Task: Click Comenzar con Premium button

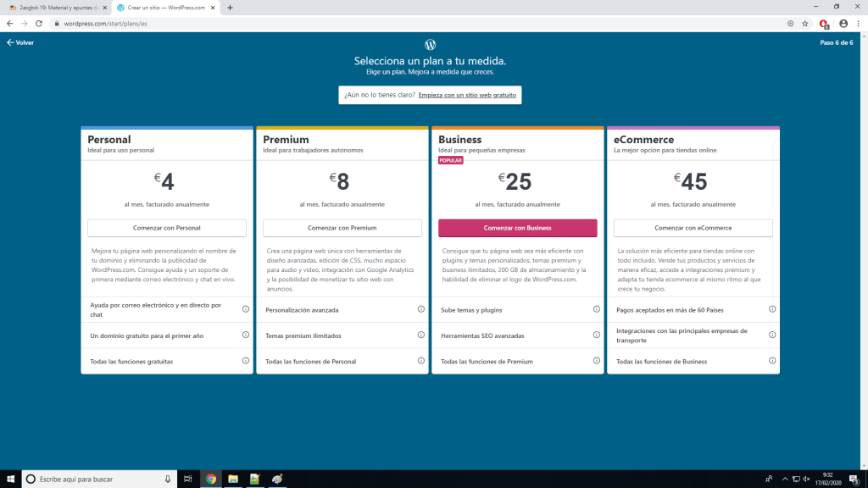Action: point(342,228)
